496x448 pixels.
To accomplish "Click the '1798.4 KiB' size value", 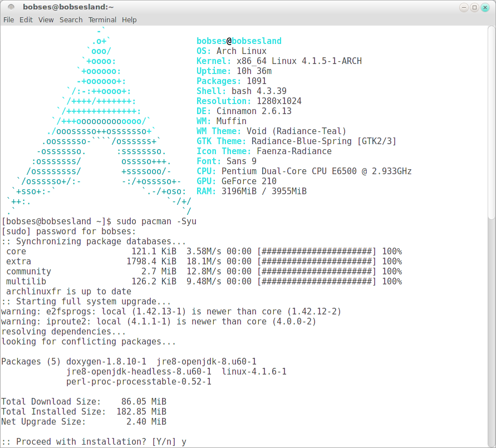I will pos(151,262).
